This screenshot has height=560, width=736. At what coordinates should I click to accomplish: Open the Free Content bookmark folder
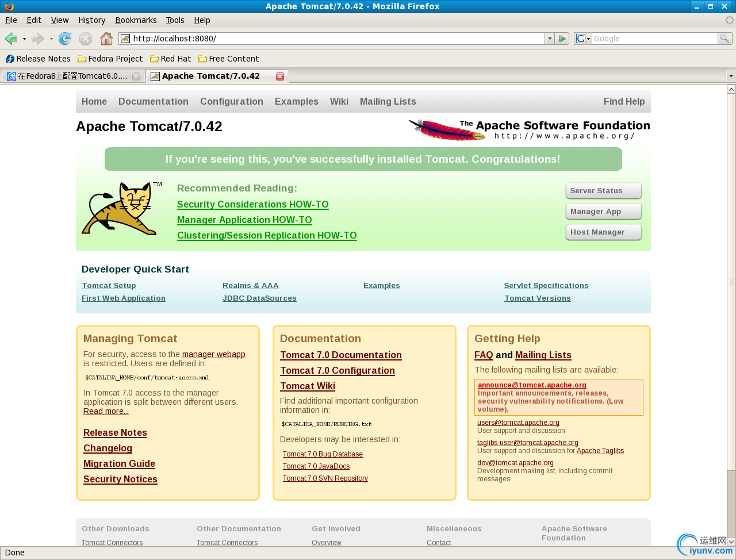(x=229, y=59)
